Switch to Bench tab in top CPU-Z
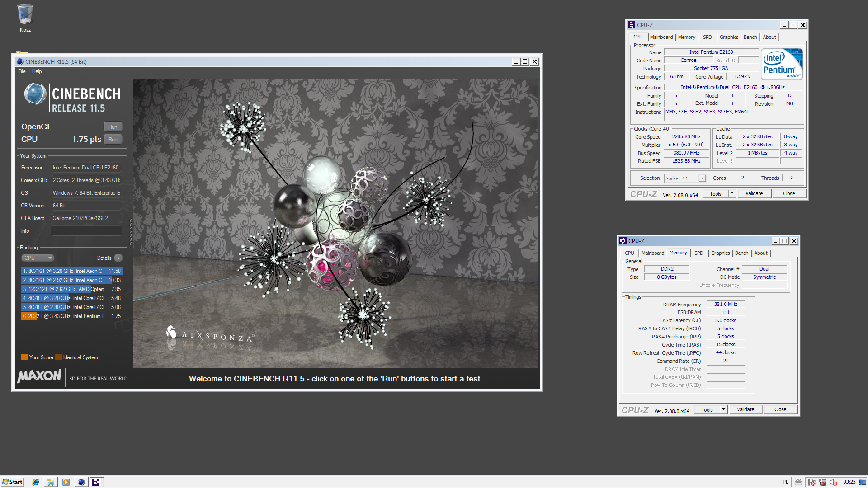This screenshot has width=868, height=488. [x=750, y=37]
